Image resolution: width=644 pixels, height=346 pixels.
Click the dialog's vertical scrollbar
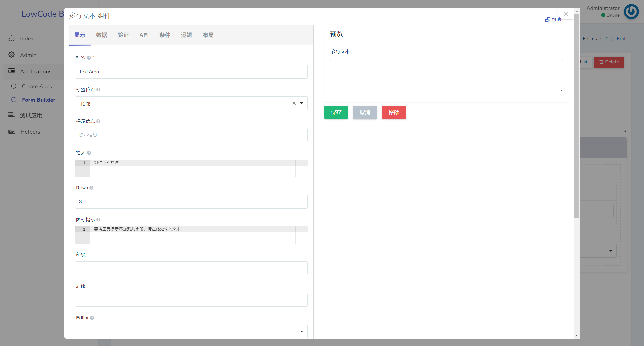click(577, 116)
